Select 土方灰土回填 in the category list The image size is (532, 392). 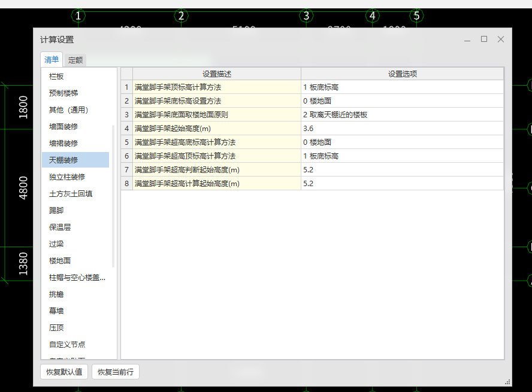[75, 194]
